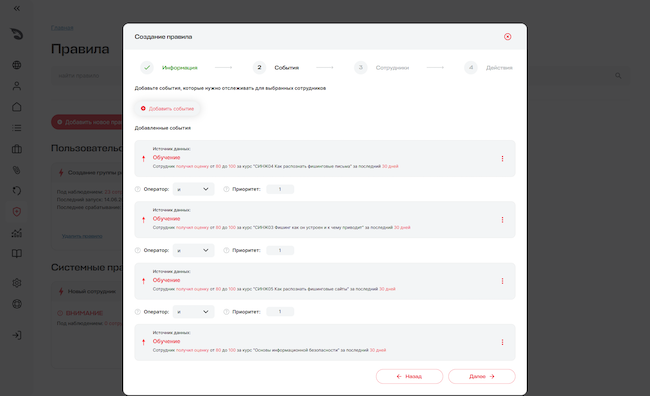The width and height of the screenshot is (650, 396).
Task: Expand the third Оператор dropdown
Action: (193, 312)
